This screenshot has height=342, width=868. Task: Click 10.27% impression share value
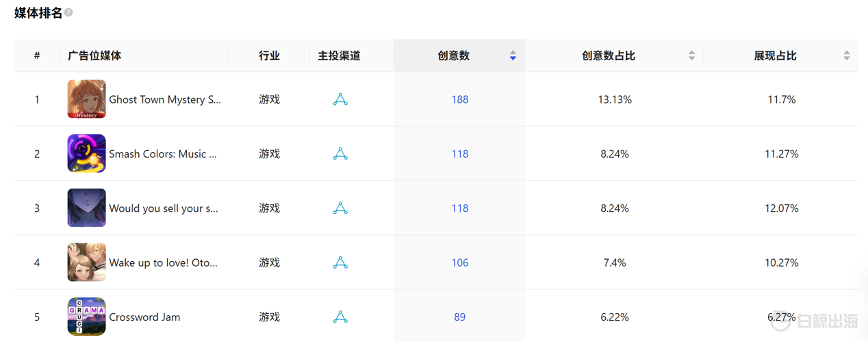pos(782,262)
